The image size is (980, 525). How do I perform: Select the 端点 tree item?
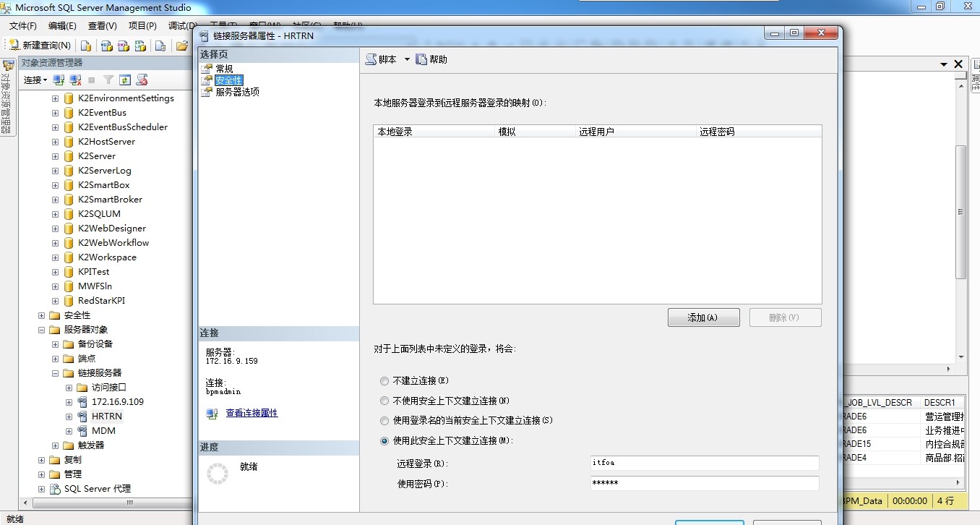click(x=87, y=358)
